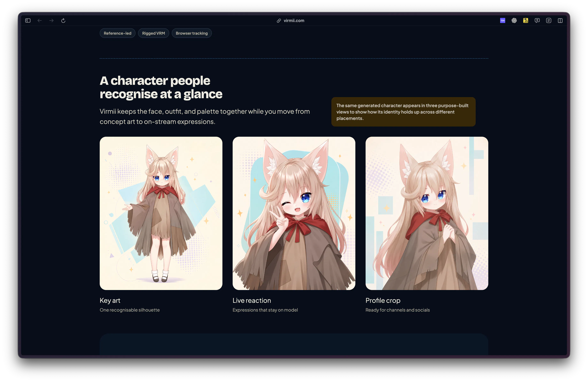Click the brown note about generated character
The height and width of the screenshot is (382, 588).
(x=403, y=112)
